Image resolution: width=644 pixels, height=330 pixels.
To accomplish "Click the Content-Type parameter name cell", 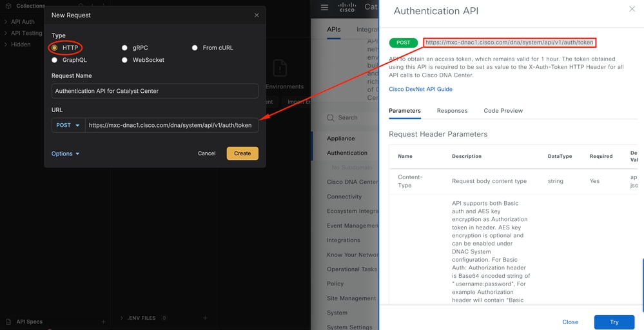I will pyautogui.click(x=410, y=181).
